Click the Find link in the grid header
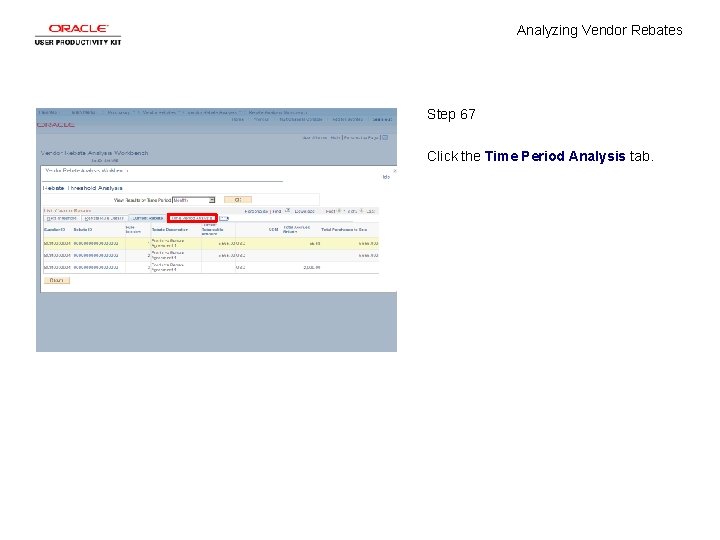This screenshot has height=540, width=720. (277, 211)
